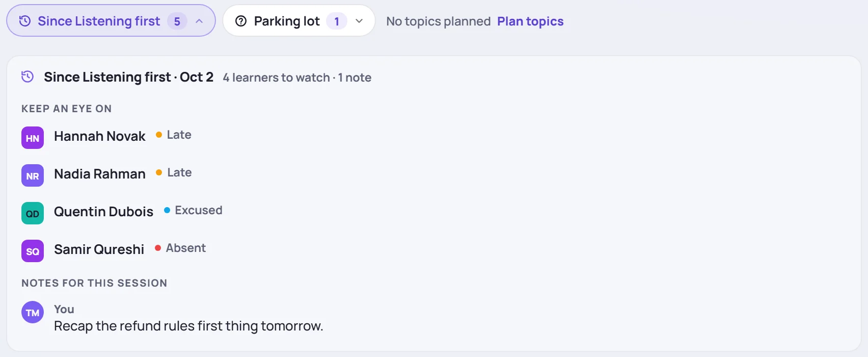Expand the Parking lot chevron
Viewport: 868px width, 357px height.
pos(359,21)
